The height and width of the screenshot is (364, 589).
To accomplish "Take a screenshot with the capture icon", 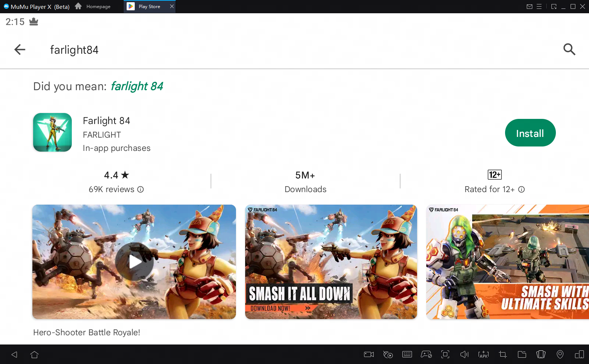I will click(445, 354).
